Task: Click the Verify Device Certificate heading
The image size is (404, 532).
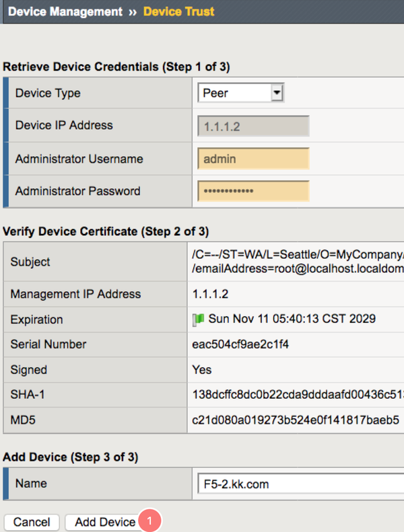Action: pyautogui.click(x=106, y=231)
